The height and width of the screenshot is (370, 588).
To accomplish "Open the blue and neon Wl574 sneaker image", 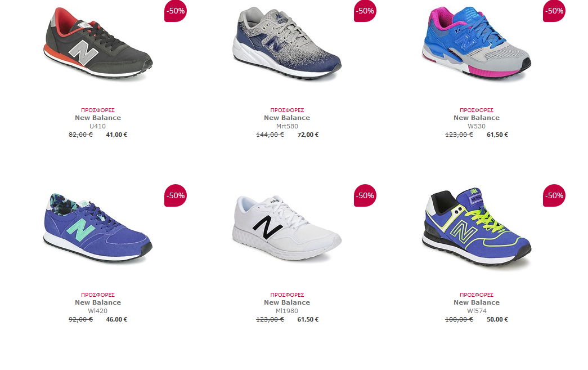I will click(476, 226).
